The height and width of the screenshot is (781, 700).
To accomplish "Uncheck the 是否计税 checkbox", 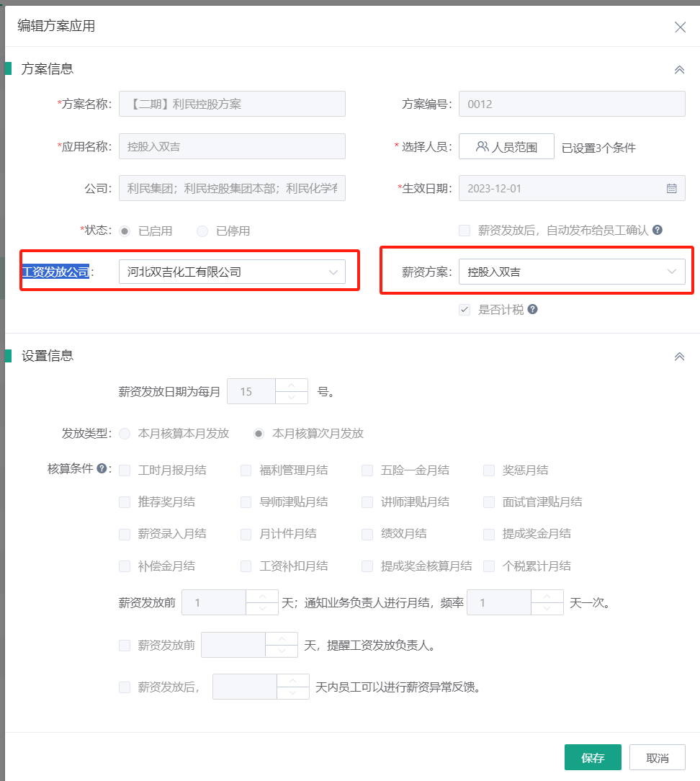I will (x=465, y=311).
